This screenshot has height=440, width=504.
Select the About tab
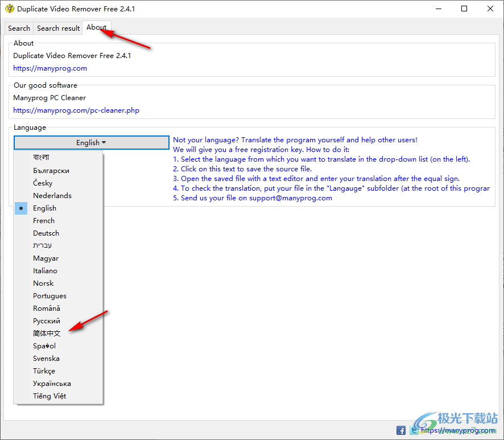97,27
